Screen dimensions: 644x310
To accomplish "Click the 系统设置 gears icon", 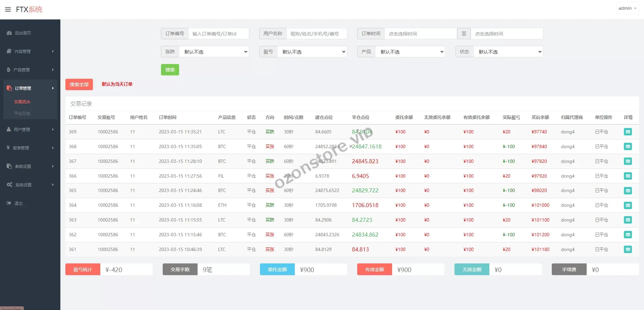I will [9, 185].
